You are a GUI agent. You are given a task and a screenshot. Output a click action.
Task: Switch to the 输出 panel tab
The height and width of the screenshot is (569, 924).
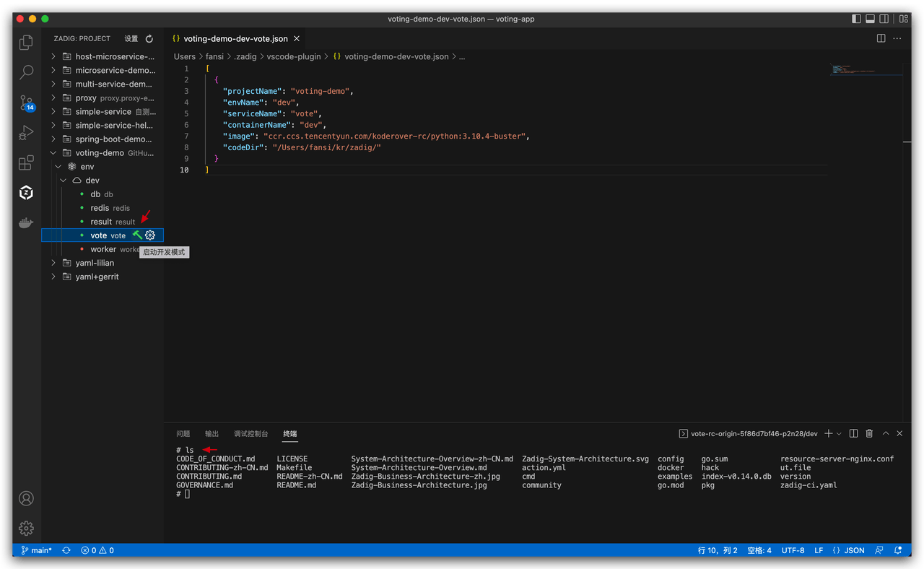pyautogui.click(x=211, y=433)
